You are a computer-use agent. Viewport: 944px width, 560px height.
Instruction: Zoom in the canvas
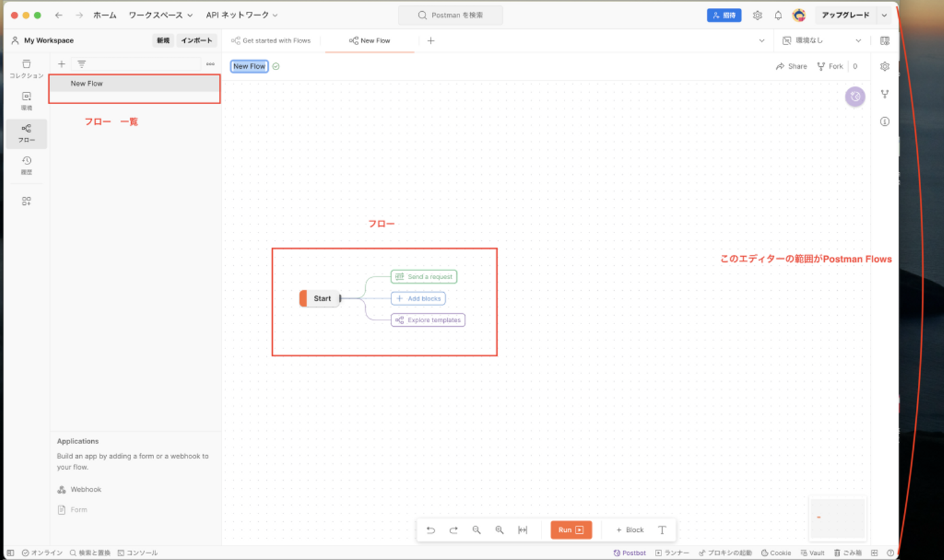point(500,530)
